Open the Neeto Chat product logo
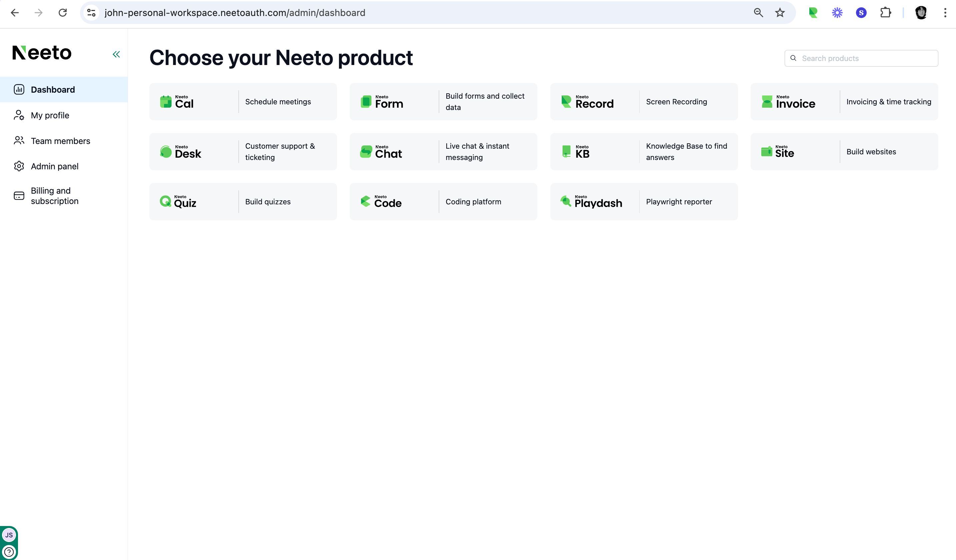Screen dimensions: 956x560 (381, 152)
